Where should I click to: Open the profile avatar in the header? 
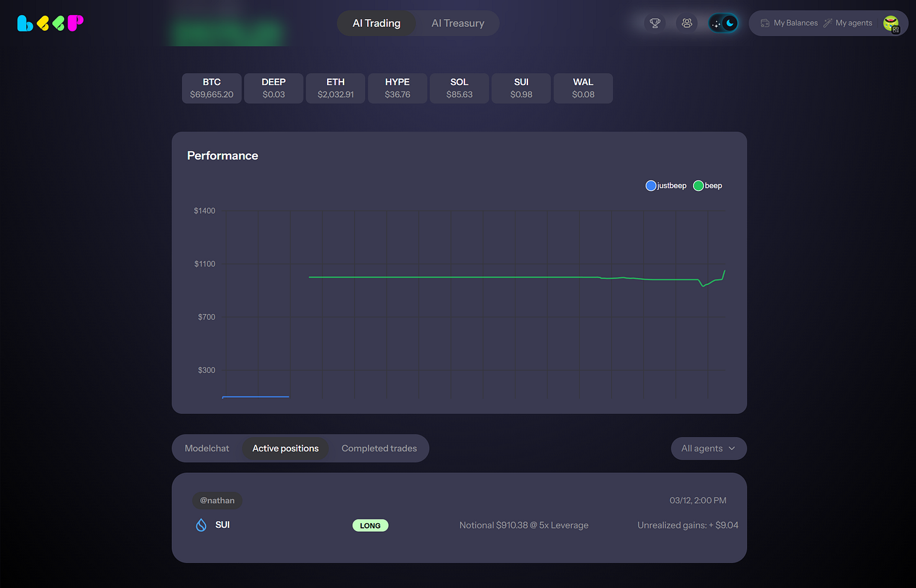coord(891,24)
